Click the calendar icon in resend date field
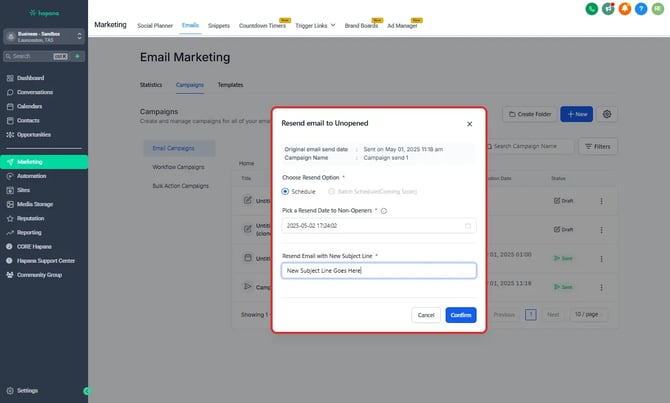Viewport: 670px width, 403px height. point(467,226)
